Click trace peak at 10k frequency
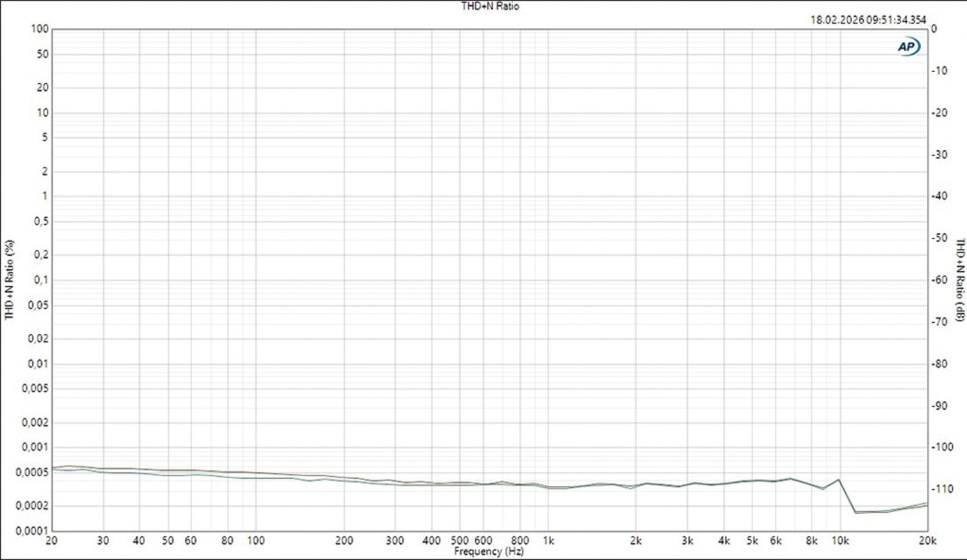 click(839, 479)
